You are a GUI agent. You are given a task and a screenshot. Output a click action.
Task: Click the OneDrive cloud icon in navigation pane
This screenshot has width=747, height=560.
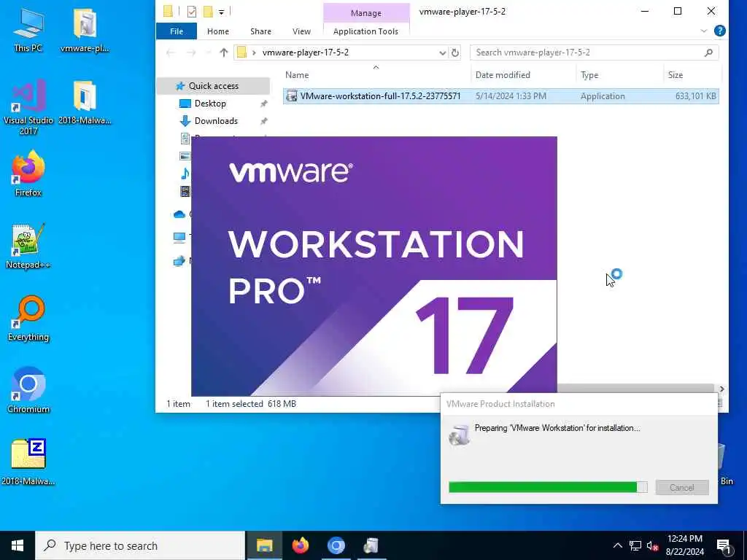pyautogui.click(x=179, y=214)
